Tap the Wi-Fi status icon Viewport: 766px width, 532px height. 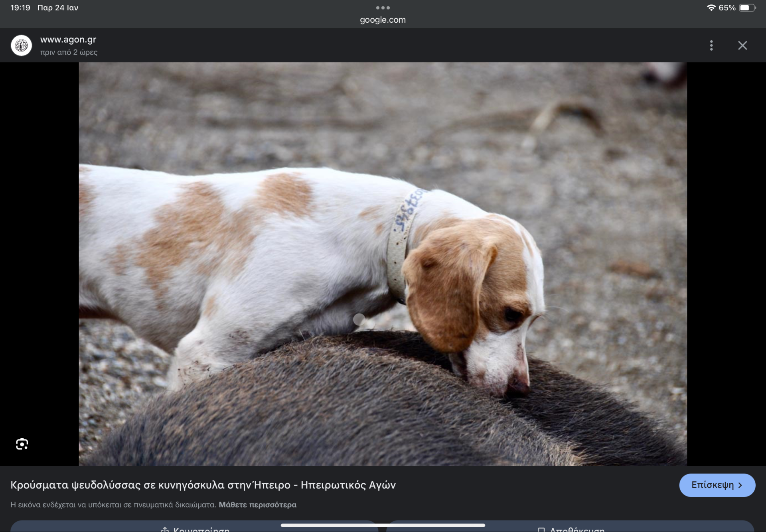pos(711,8)
